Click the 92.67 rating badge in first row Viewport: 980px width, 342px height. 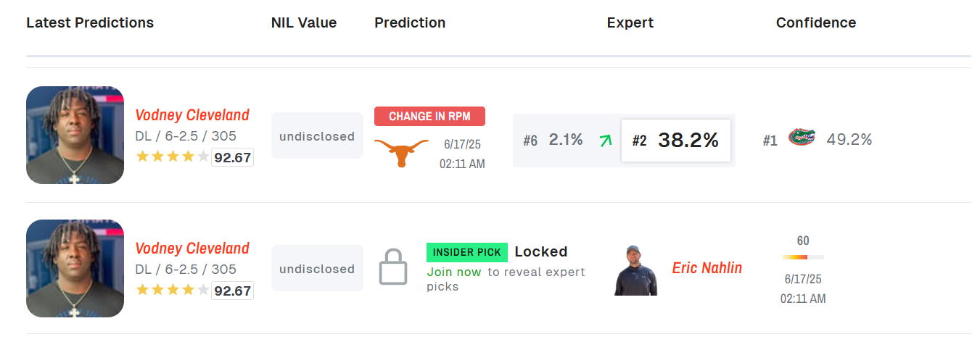(x=232, y=157)
